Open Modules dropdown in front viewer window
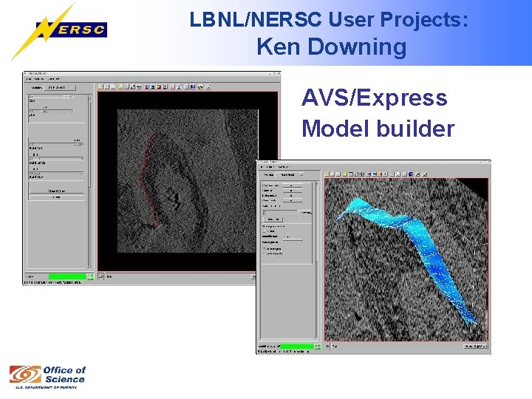Screen dimensions: 532x399 290,174
